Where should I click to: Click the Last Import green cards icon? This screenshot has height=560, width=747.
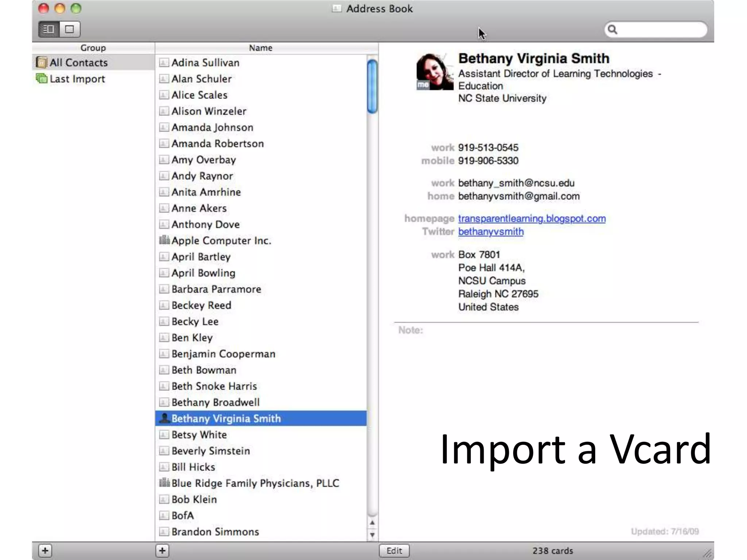pos(42,78)
